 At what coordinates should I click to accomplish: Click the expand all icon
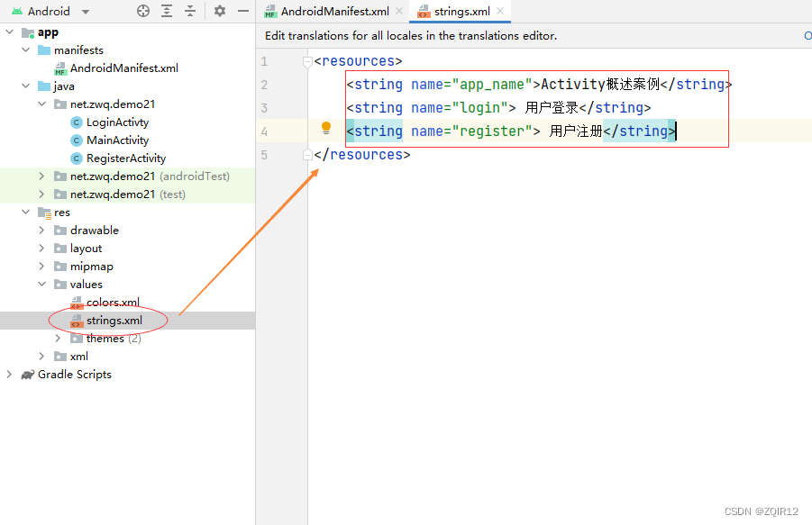pos(167,11)
